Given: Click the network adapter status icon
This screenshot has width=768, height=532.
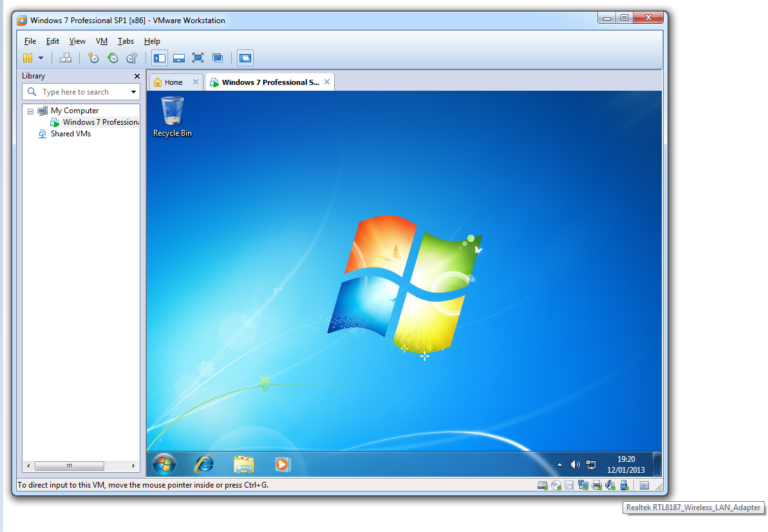Looking at the screenshot, I should [x=583, y=485].
